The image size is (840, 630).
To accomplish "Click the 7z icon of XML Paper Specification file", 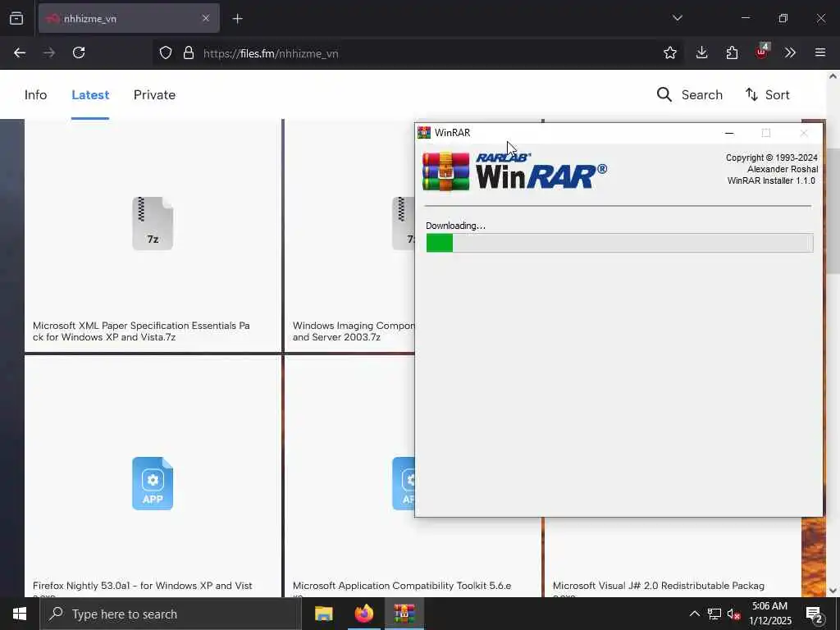I will 153,223.
